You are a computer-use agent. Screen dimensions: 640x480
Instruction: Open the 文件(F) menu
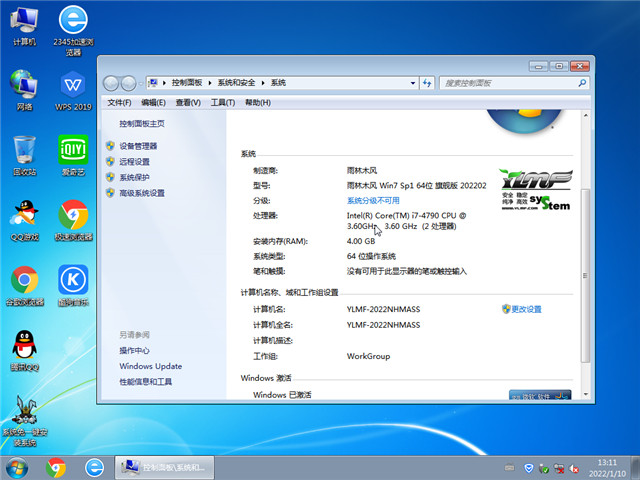(119, 102)
